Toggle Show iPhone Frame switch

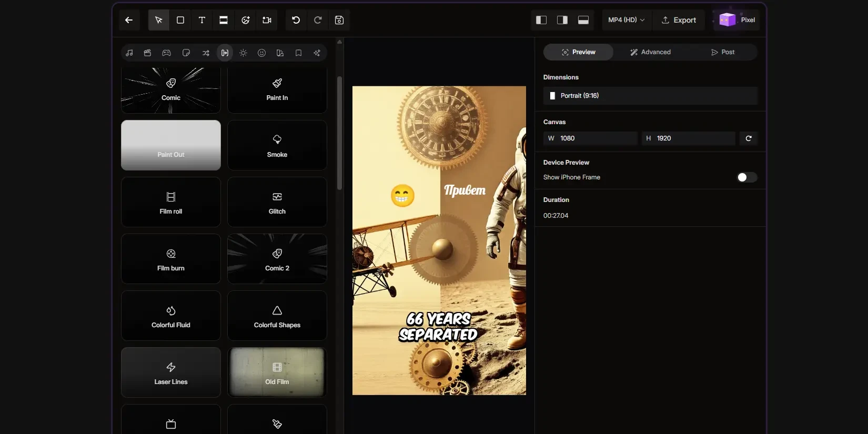pyautogui.click(x=746, y=177)
